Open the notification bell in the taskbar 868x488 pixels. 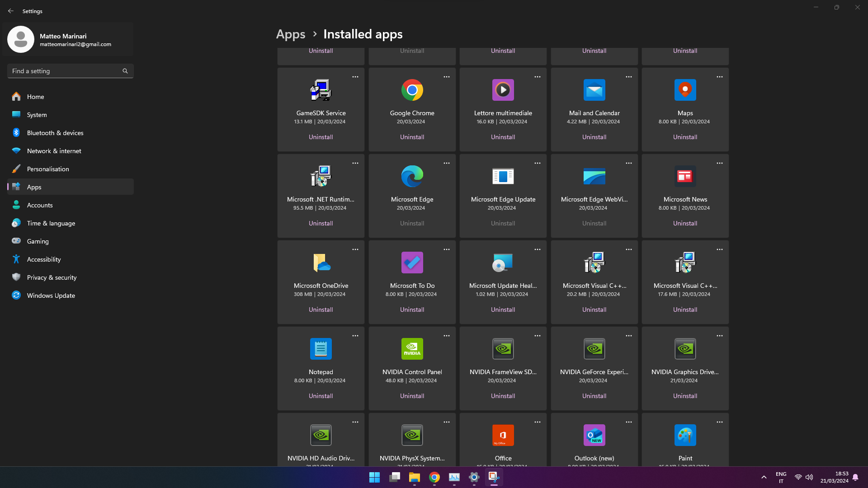[855, 477]
